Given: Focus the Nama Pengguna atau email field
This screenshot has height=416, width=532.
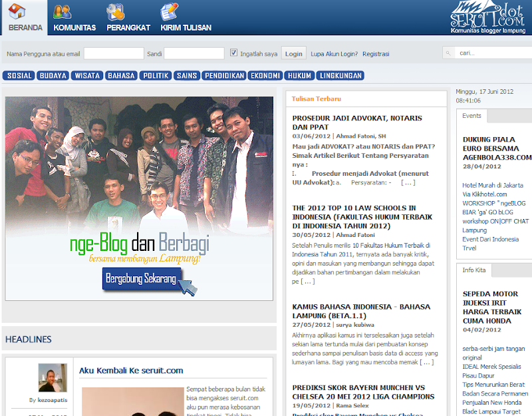Looking at the screenshot, I should pos(114,53).
